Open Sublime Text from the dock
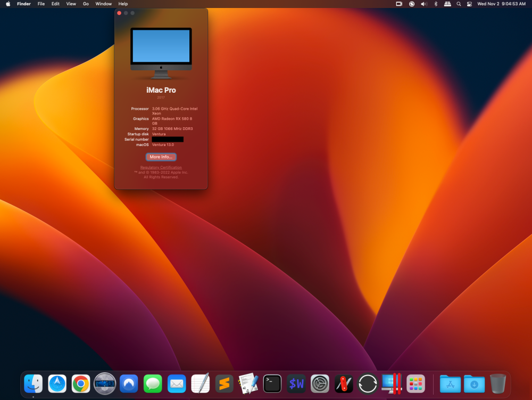 [x=225, y=383]
